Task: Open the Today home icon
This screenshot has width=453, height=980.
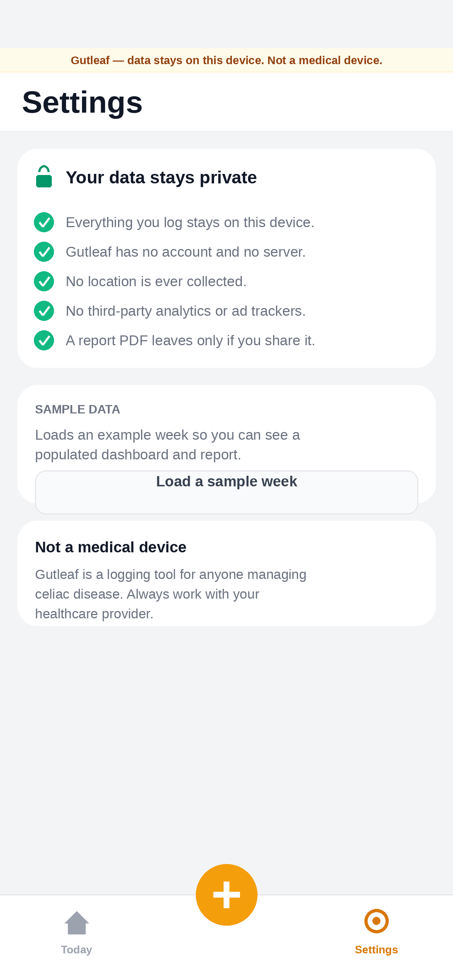Action: coord(77,922)
